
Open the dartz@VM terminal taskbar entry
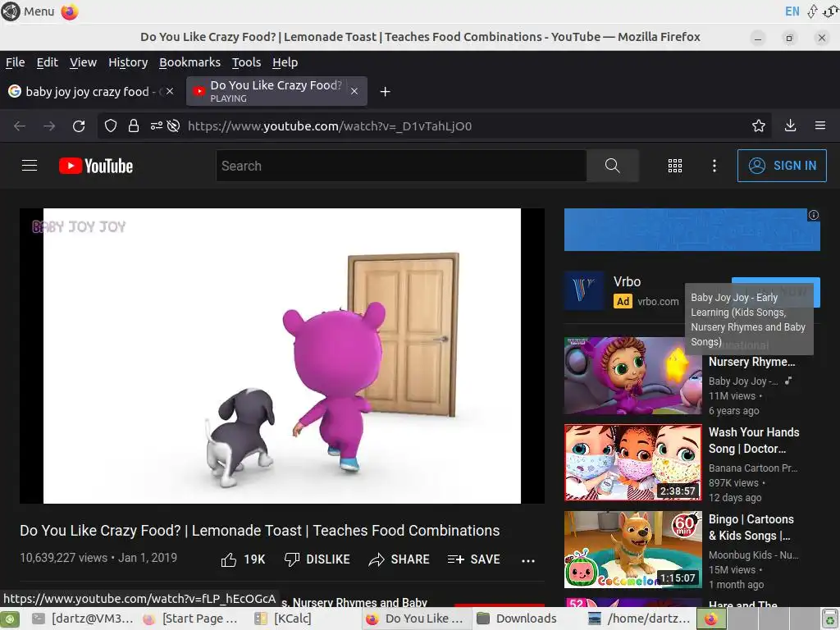pyautogui.click(x=83, y=619)
